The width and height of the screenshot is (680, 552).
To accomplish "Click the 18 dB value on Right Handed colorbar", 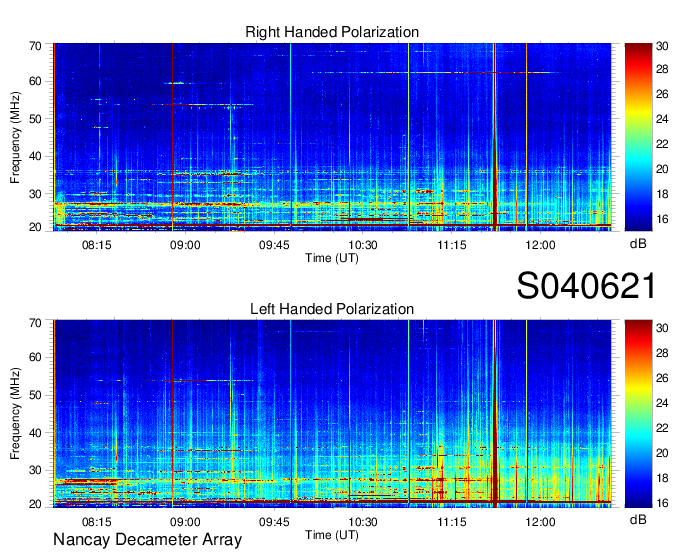I will [662, 194].
